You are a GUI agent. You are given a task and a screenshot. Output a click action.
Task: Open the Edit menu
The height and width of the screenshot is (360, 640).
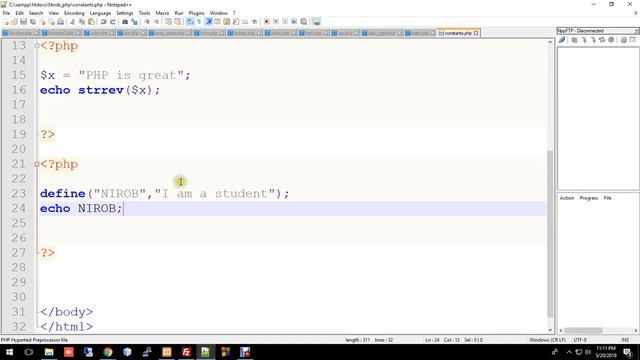19,13
